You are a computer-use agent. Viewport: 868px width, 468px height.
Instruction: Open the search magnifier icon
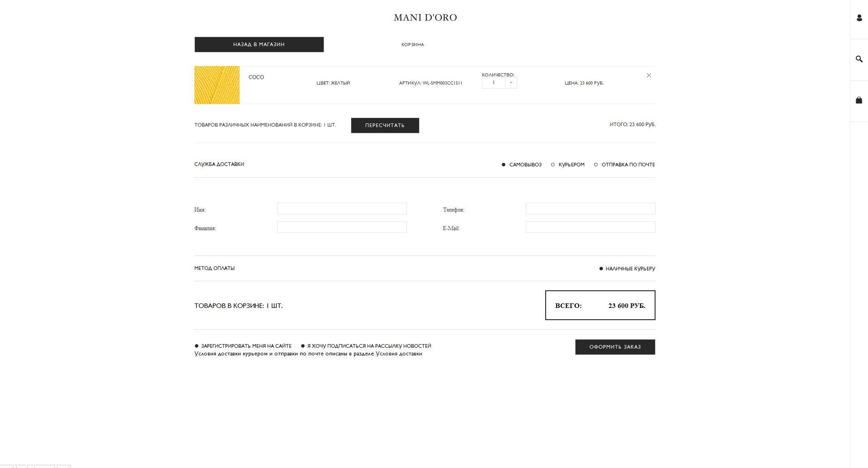click(x=859, y=59)
